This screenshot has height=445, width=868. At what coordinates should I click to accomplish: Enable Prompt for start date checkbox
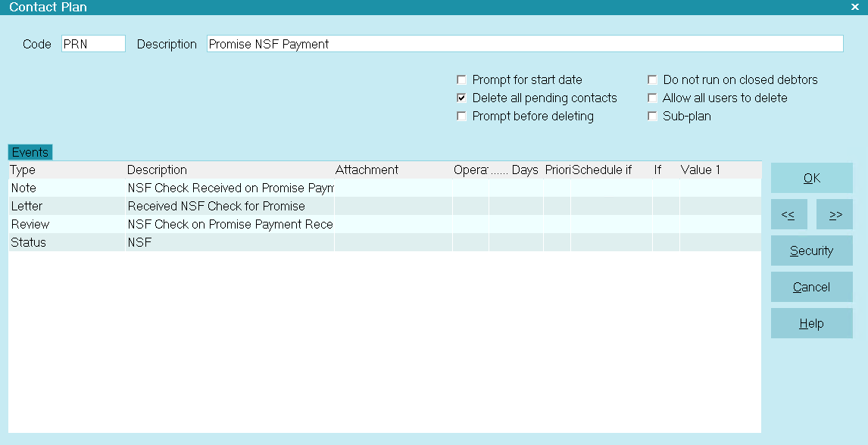(x=461, y=79)
